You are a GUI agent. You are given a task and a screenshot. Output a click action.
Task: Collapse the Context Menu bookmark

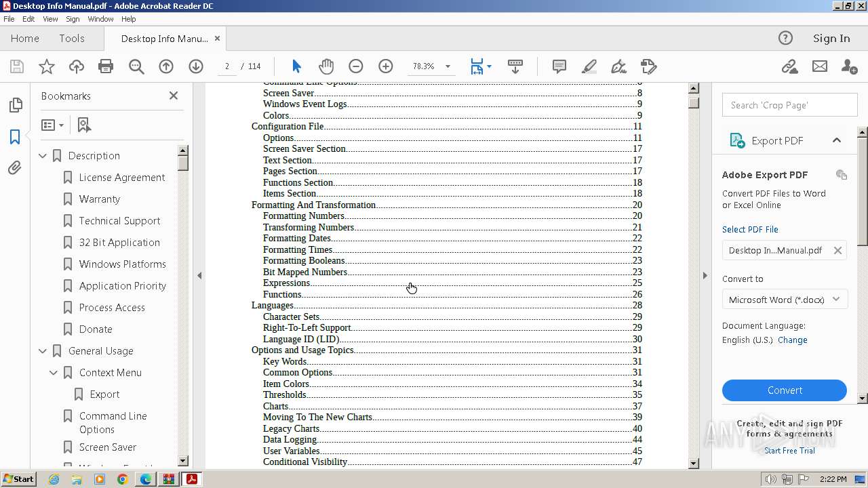(x=54, y=373)
